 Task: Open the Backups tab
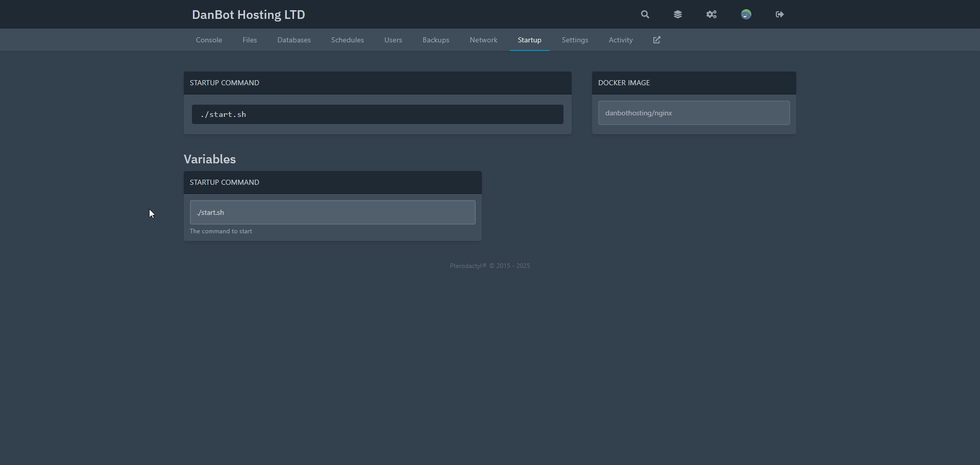click(435, 40)
